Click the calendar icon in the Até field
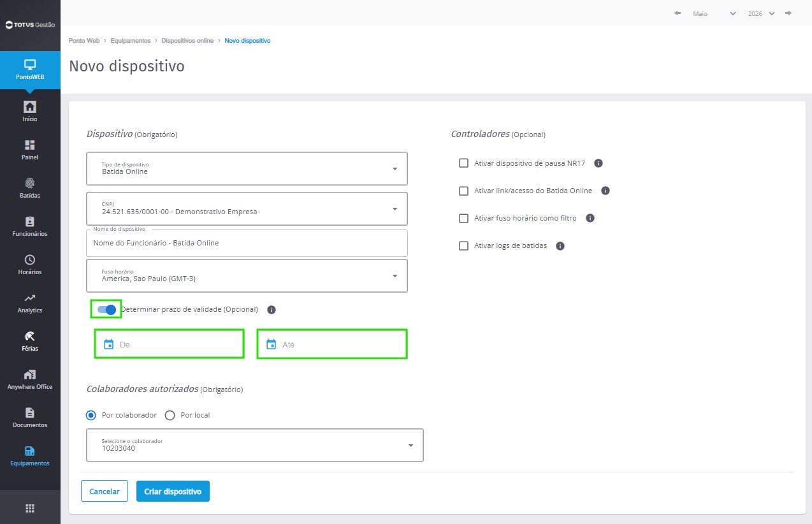Viewport: 812px width, 524px height. point(271,344)
